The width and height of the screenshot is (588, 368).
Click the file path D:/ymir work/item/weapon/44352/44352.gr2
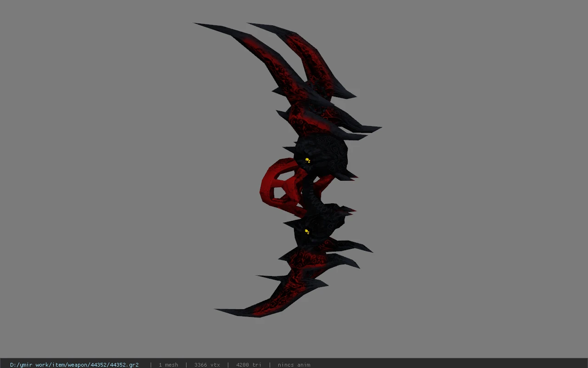tap(74, 365)
